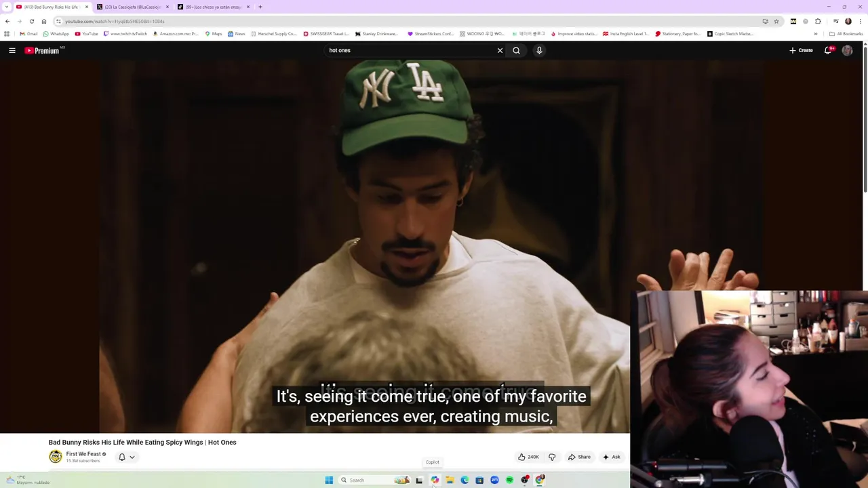This screenshot has width=868, height=488.
Task: Open the Twitch bookmark
Action: 125,34
